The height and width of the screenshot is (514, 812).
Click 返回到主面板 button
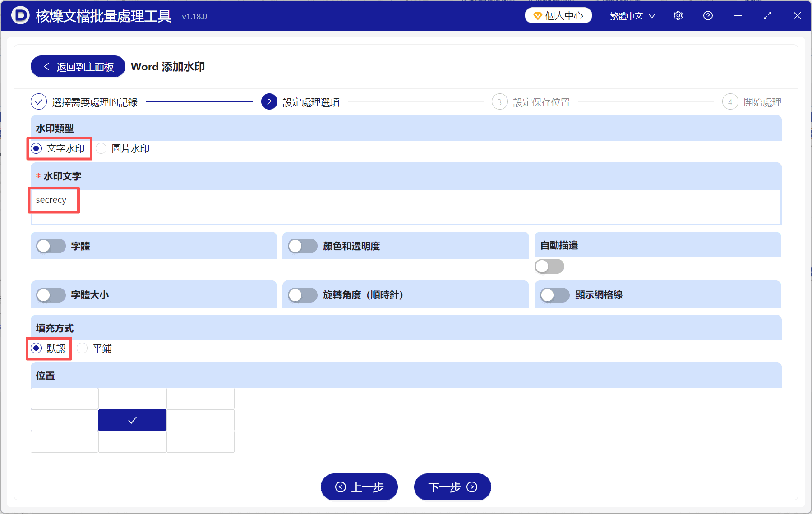[77, 66]
